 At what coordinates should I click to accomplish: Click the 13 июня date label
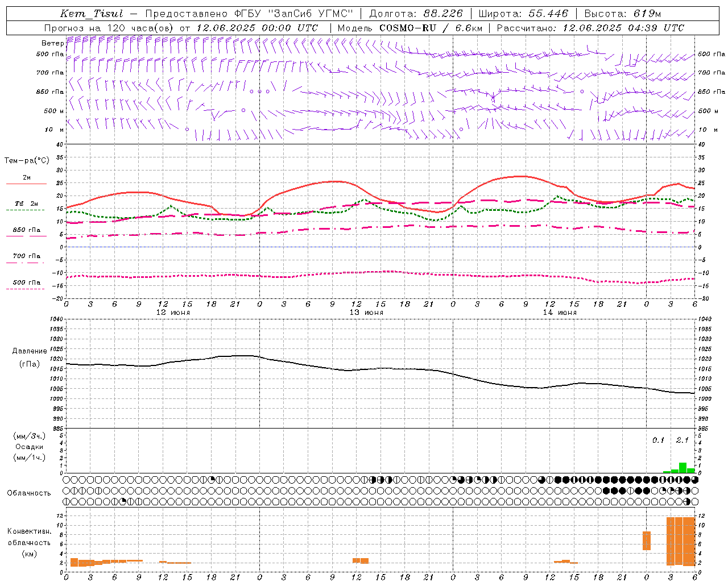pyautogui.click(x=366, y=313)
